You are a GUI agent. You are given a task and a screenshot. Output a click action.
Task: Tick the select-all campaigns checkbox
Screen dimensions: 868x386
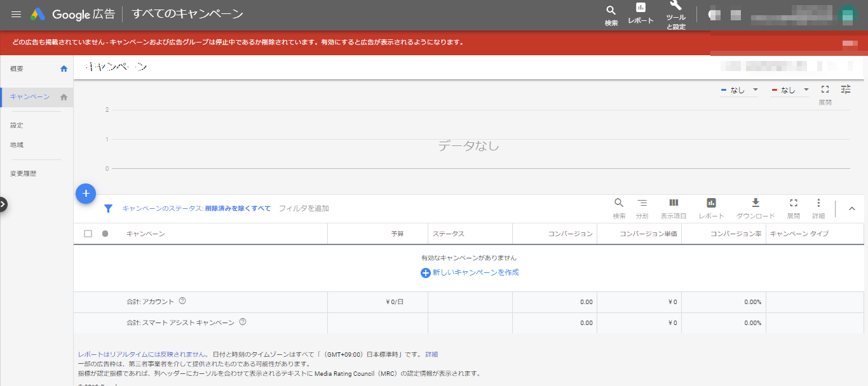point(88,234)
